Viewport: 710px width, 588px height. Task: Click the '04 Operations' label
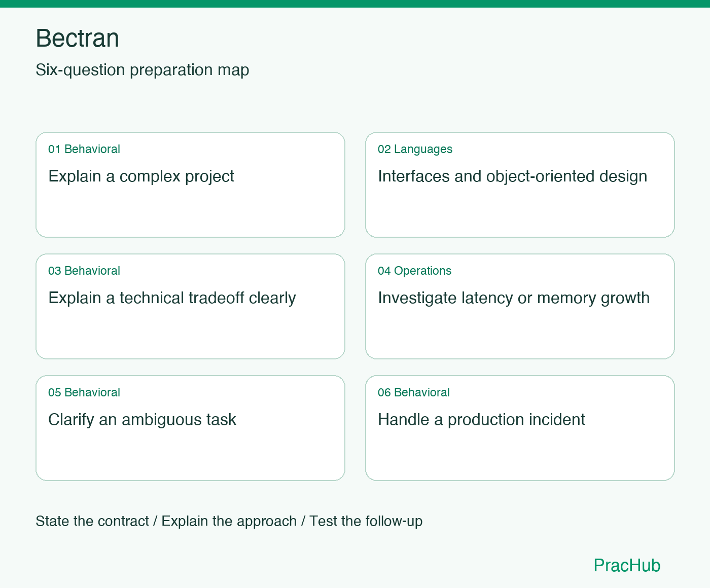coord(414,271)
